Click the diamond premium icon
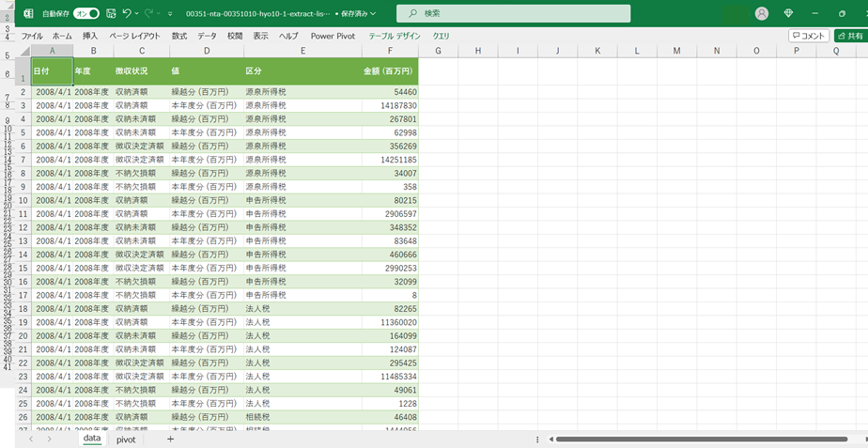This screenshot has width=868, height=448. pos(787,14)
